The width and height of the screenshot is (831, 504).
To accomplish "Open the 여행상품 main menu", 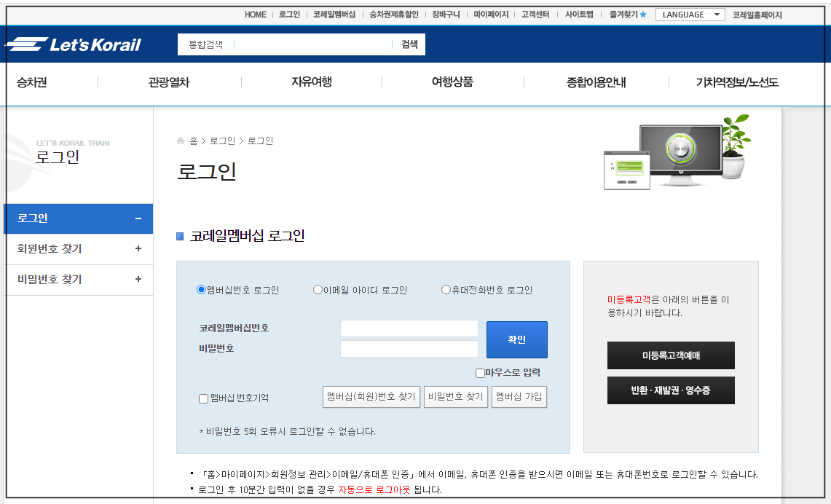I will click(x=452, y=82).
